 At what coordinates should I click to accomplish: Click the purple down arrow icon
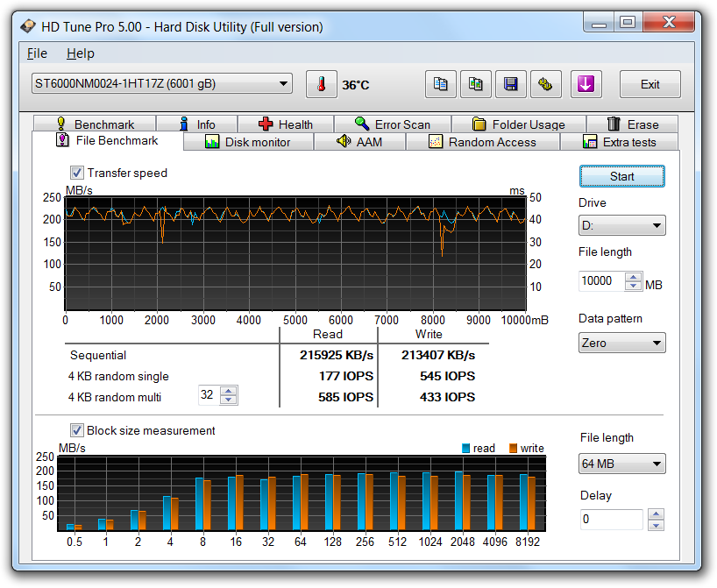pos(586,85)
